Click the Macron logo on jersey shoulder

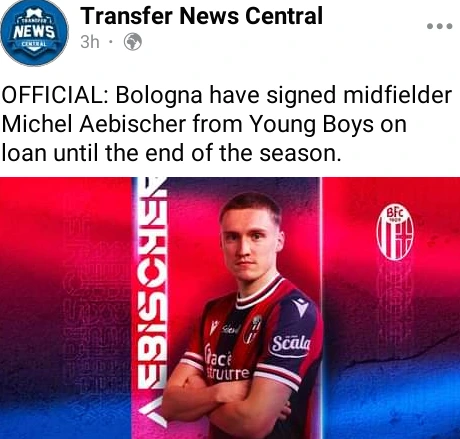click(x=301, y=306)
